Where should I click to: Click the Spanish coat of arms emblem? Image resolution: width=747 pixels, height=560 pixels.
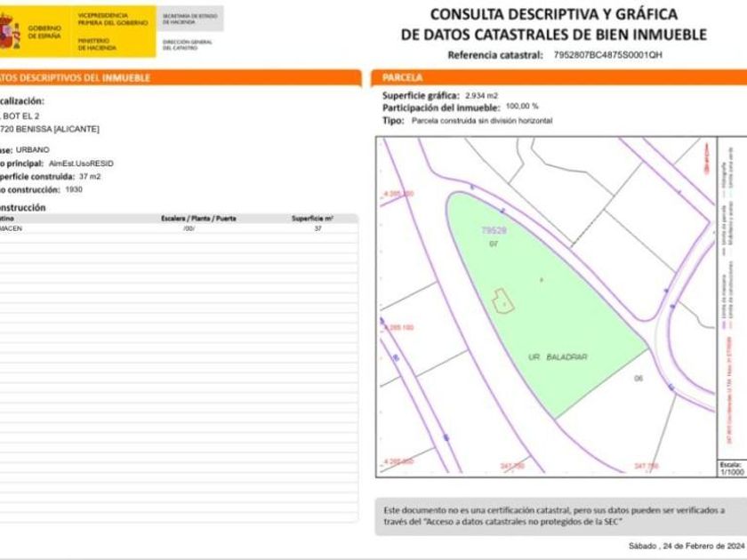tap(10, 31)
